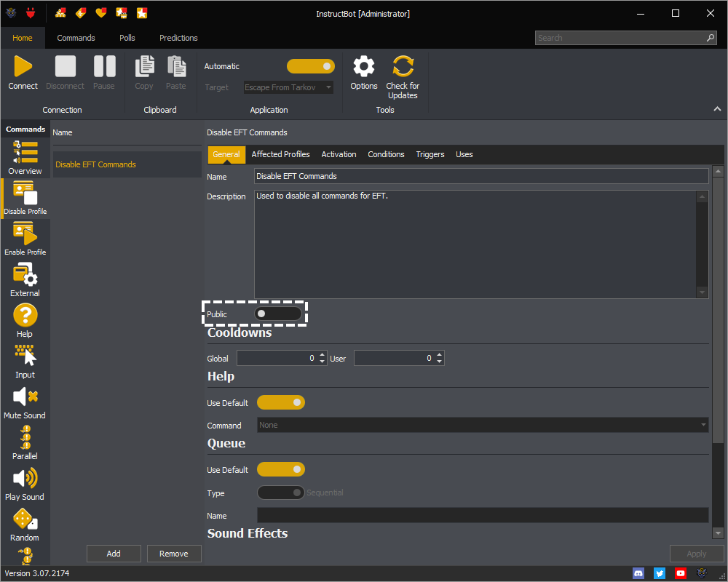Open the Conditions tab
Image resolution: width=728 pixels, height=582 pixels.
387,154
